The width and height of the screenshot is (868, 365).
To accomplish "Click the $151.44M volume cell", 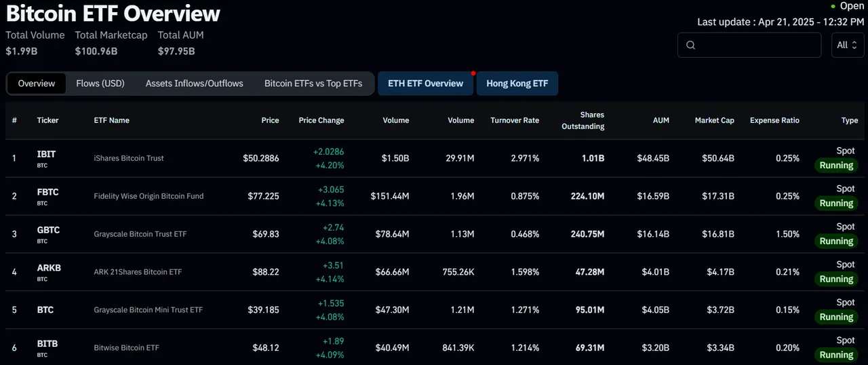I will [390, 196].
